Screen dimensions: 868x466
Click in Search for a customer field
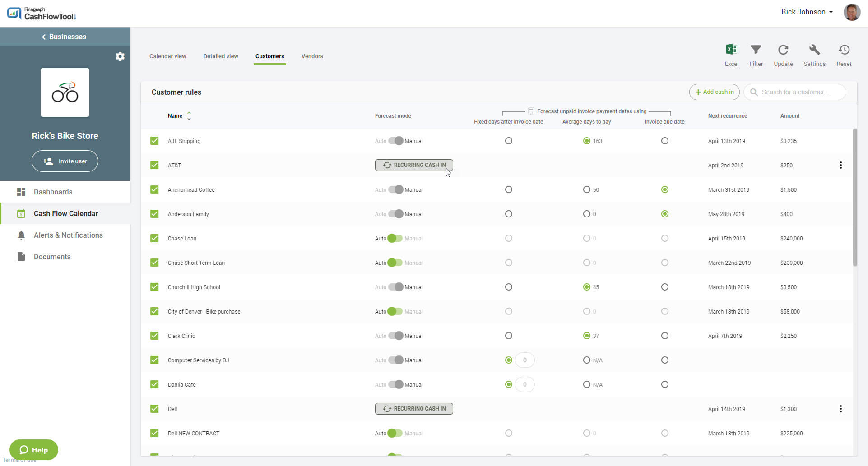pyautogui.click(x=795, y=92)
